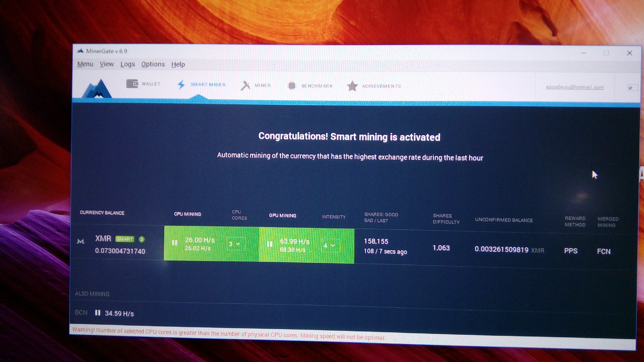
Task: Click the PPS reward method value
Action: point(571,251)
